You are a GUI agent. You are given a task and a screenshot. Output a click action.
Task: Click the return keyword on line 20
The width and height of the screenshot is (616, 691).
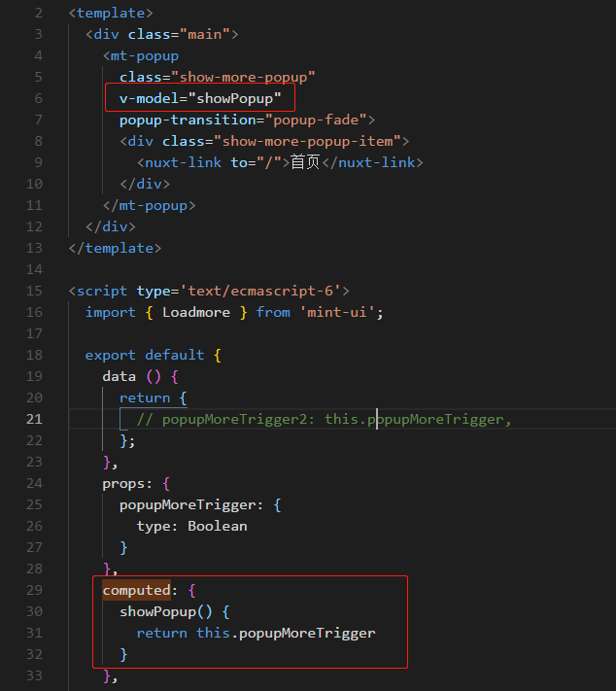[145, 397]
